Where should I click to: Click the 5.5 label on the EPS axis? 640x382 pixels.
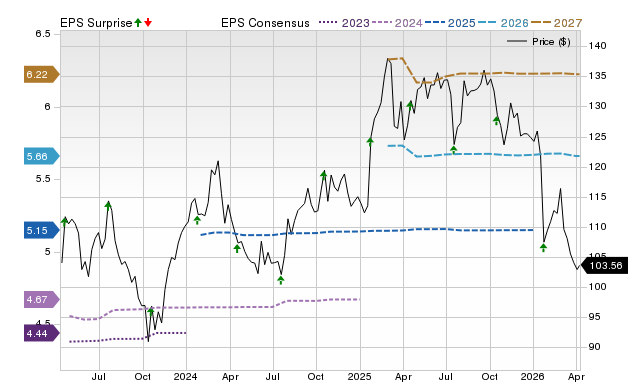pos(43,179)
